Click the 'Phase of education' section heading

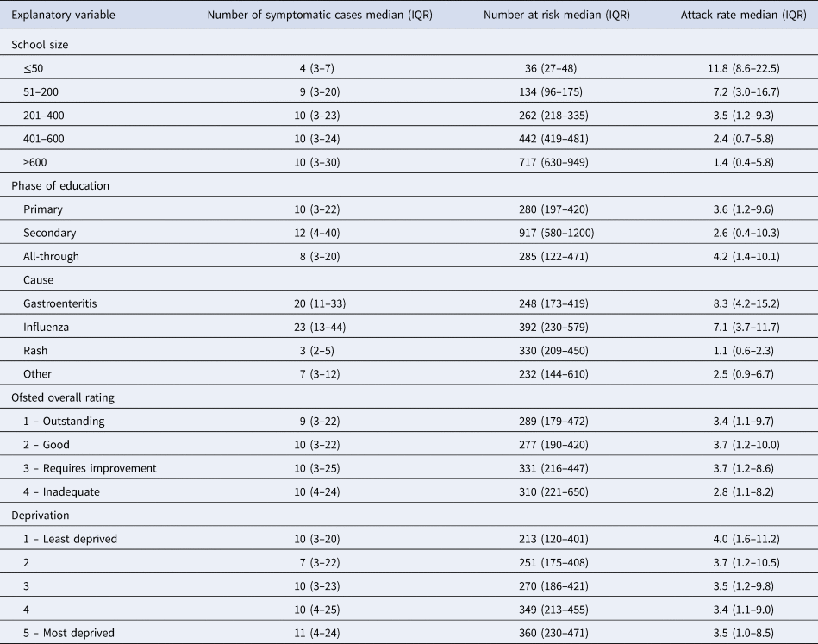(x=59, y=184)
